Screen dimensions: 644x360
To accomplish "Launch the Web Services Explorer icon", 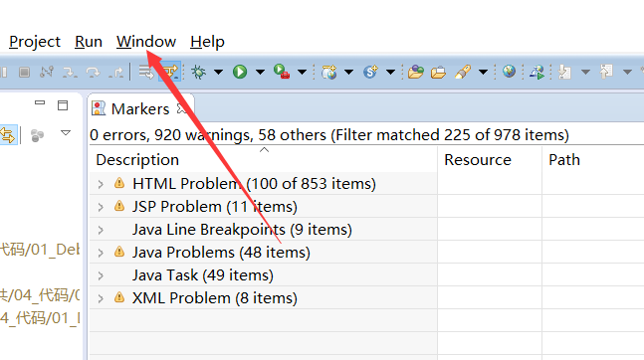I will (537, 73).
